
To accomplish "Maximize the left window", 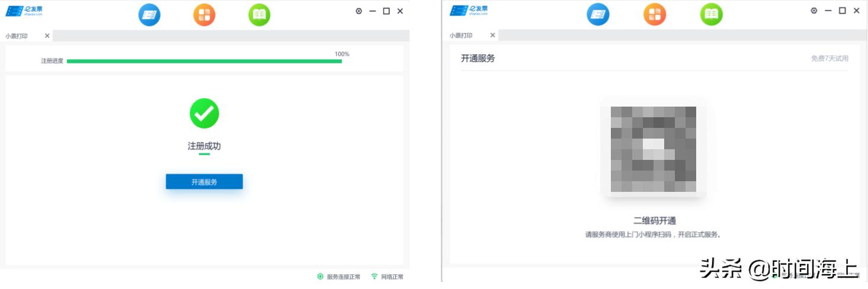I will tap(386, 11).
